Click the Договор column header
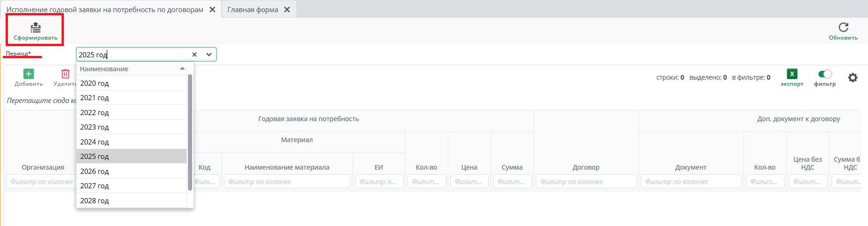 (586, 167)
